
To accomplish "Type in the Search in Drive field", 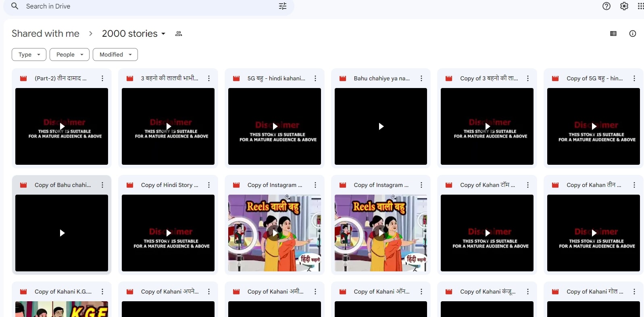I will 149,6.
